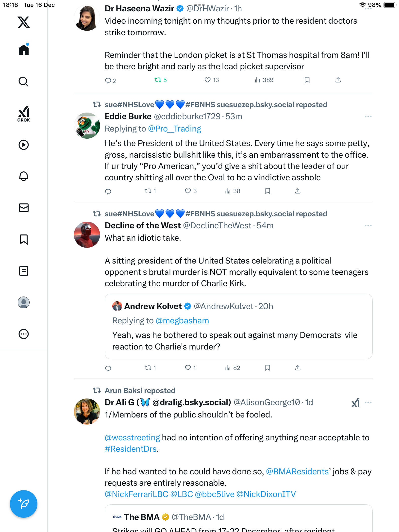
Task: Open the @Pro_Trading mention link
Action: pyautogui.click(x=174, y=129)
